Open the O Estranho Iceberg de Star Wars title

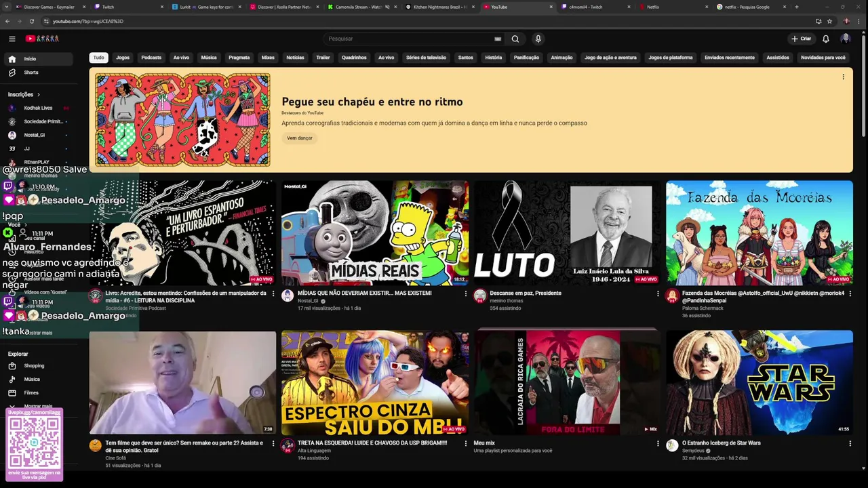coord(722,443)
